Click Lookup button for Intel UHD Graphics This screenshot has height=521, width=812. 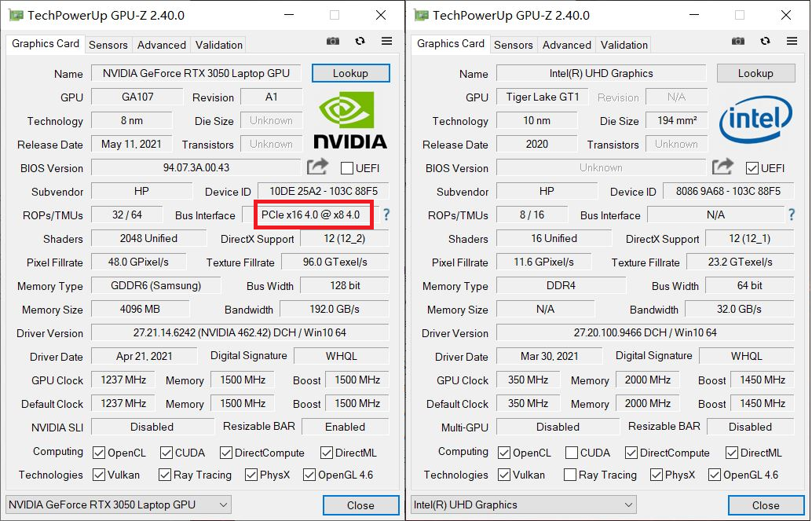click(755, 73)
